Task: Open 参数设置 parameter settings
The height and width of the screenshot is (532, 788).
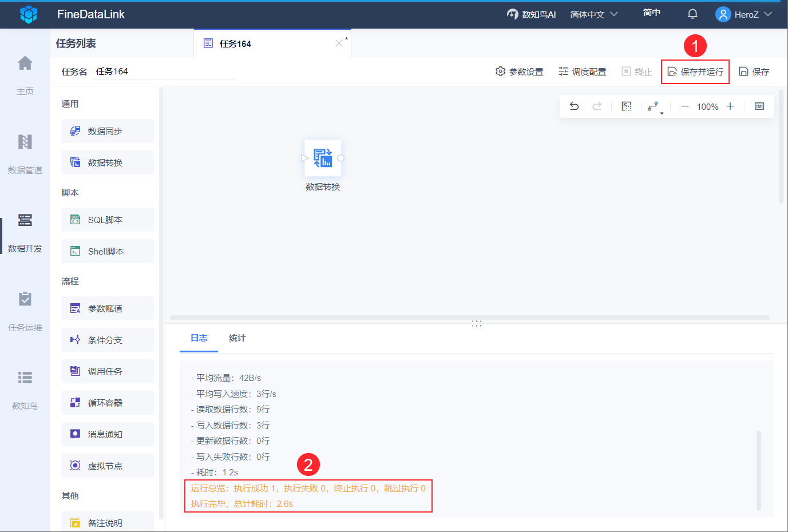Action: [x=520, y=72]
